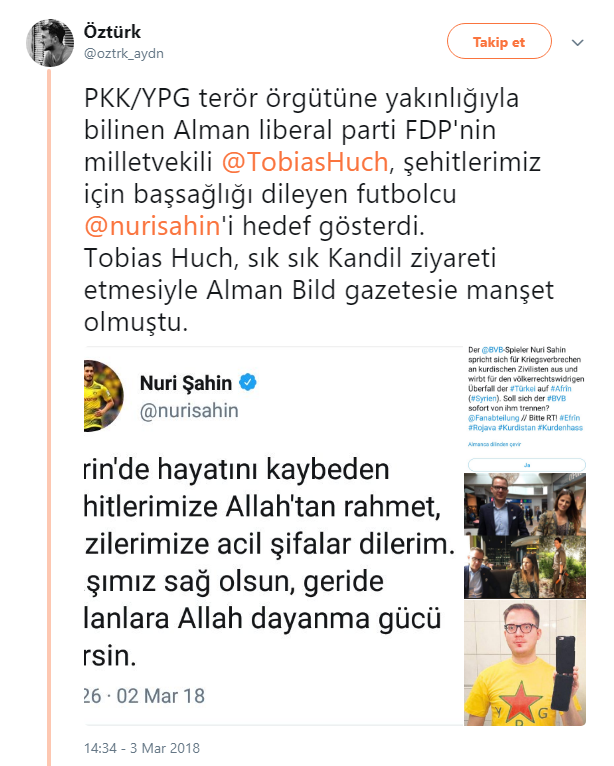Click the 'Ja' poll option button

tap(527, 465)
